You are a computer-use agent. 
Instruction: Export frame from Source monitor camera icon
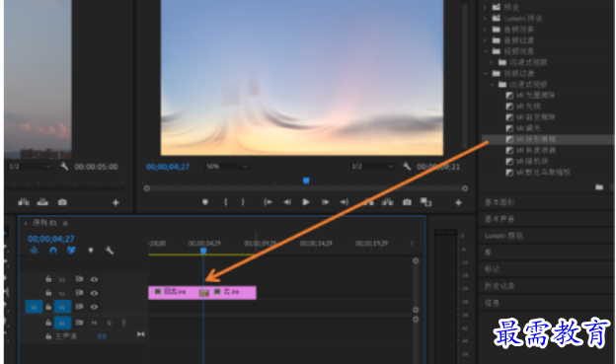coord(62,202)
